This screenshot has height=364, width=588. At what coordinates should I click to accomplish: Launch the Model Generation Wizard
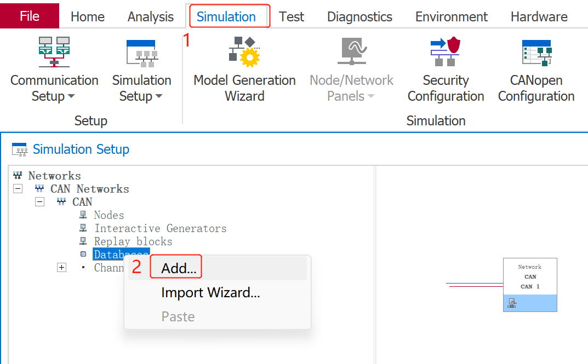[244, 51]
